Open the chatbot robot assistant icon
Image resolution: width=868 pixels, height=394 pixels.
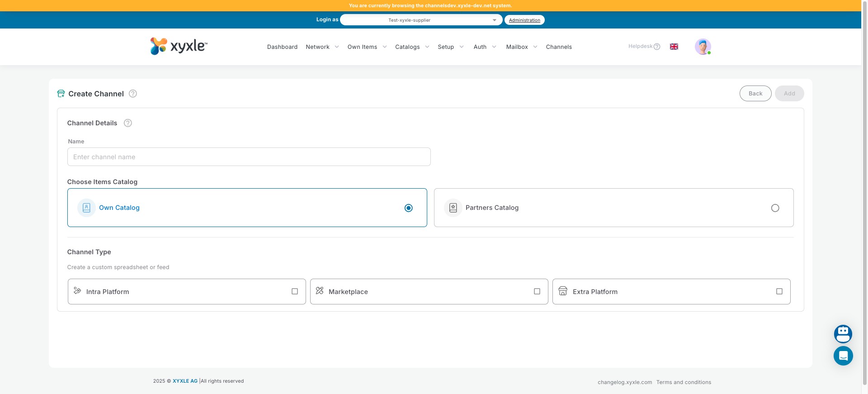843,334
